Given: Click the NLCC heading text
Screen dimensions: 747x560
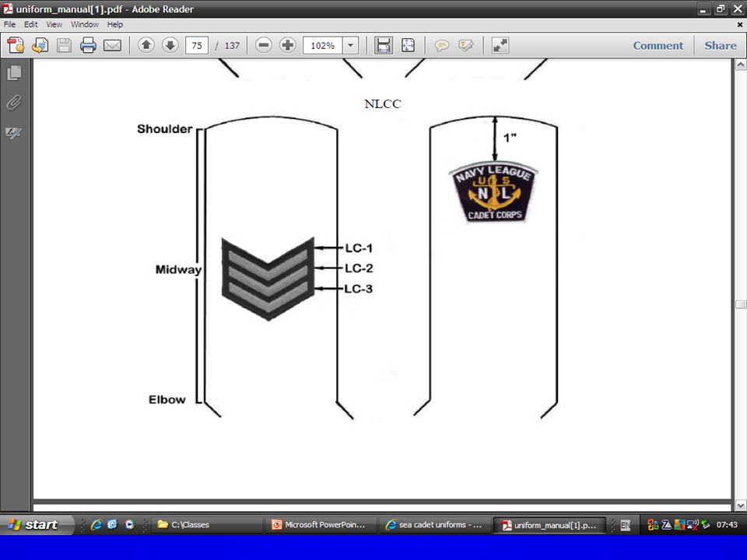Looking at the screenshot, I should 383,103.
